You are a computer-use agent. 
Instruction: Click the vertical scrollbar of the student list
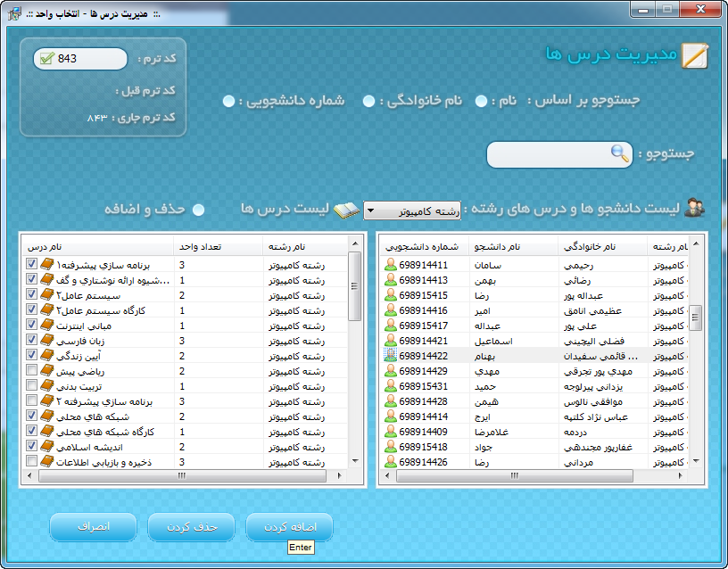696,357
